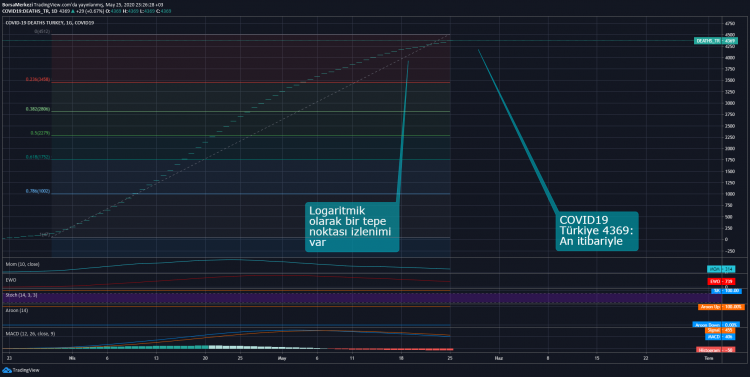Click the May label on time axis

[282, 358]
